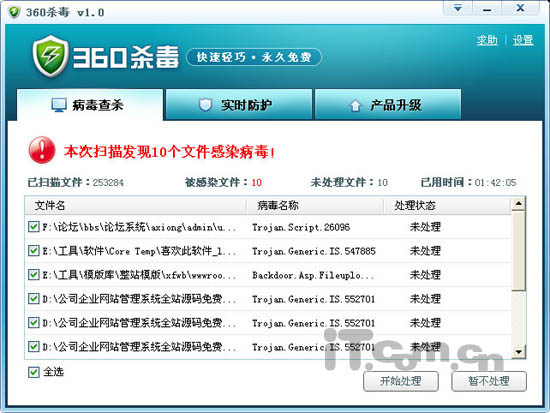Click 未处理 status of Backdoor.Asp.Fileuplo row

point(425,275)
